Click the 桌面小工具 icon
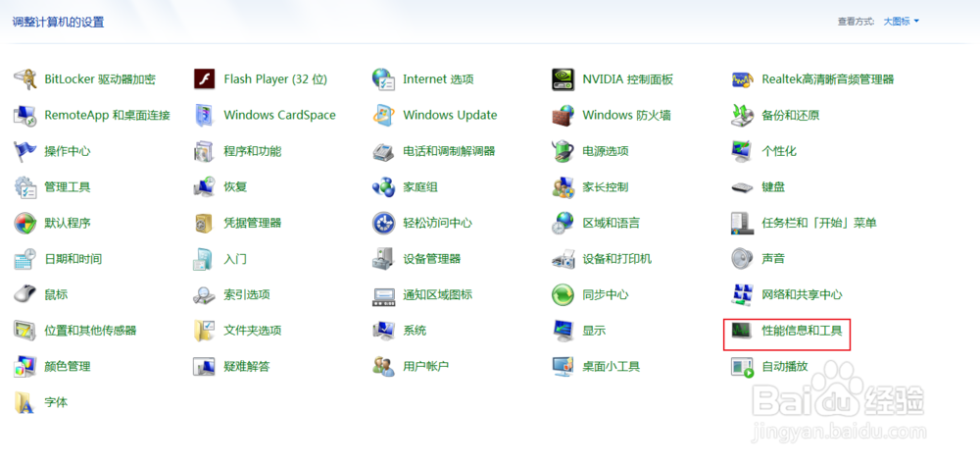This screenshot has height=465, width=980. click(563, 366)
